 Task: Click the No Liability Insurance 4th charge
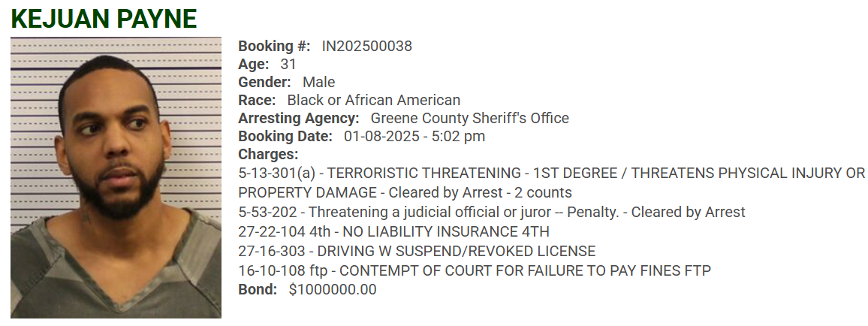[x=393, y=232]
